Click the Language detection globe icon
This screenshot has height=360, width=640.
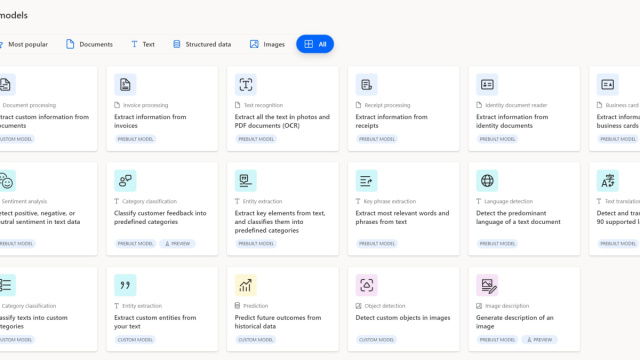487,181
